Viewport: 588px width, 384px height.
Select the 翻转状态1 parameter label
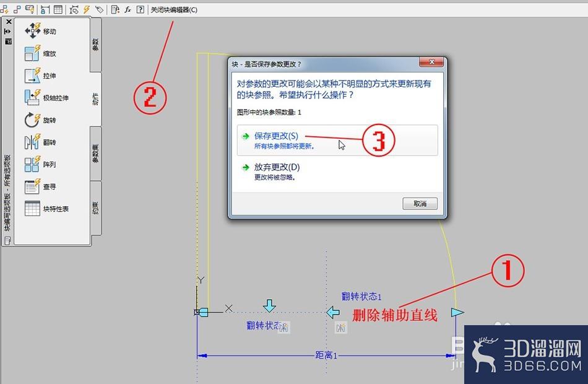click(361, 297)
